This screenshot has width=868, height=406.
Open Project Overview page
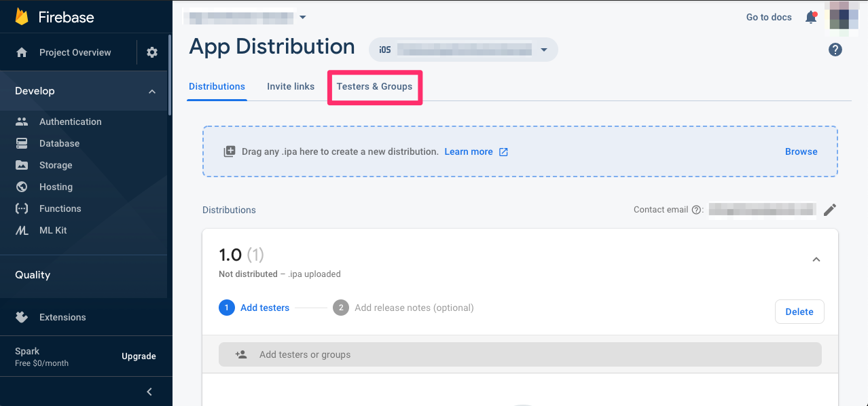(75, 52)
